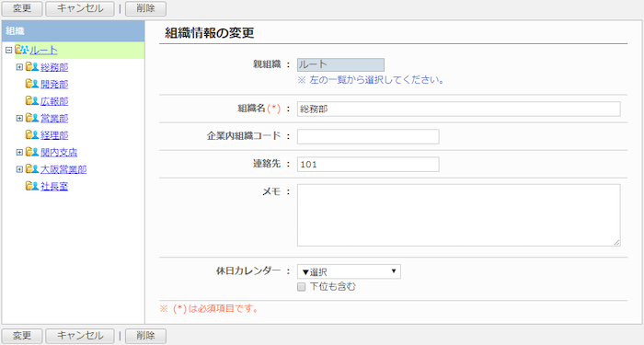Click the 総務部 folder icon
This screenshot has height=345, width=644.
(x=32, y=66)
